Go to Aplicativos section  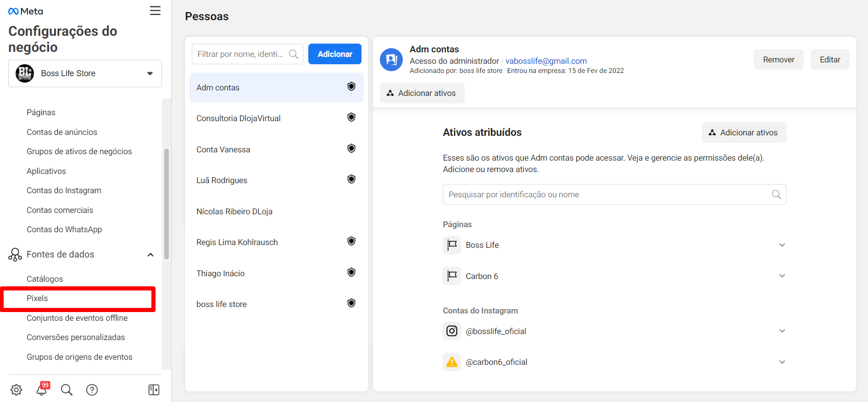tap(46, 171)
